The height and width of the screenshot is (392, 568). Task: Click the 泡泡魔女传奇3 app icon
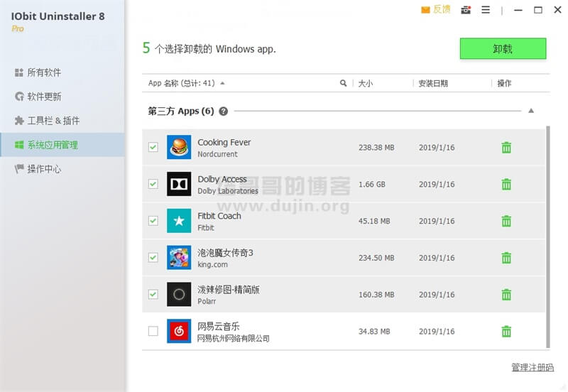point(179,258)
